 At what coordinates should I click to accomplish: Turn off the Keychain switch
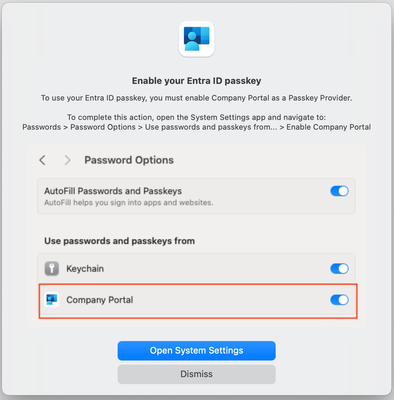(x=339, y=269)
